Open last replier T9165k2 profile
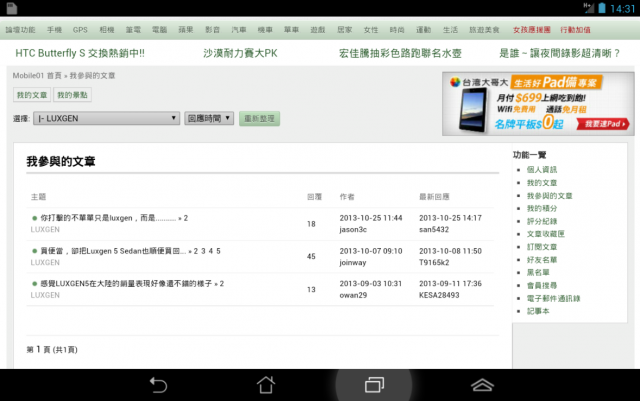Viewport: 640px width, 401px height. pyautogui.click(x=434, y=263)
